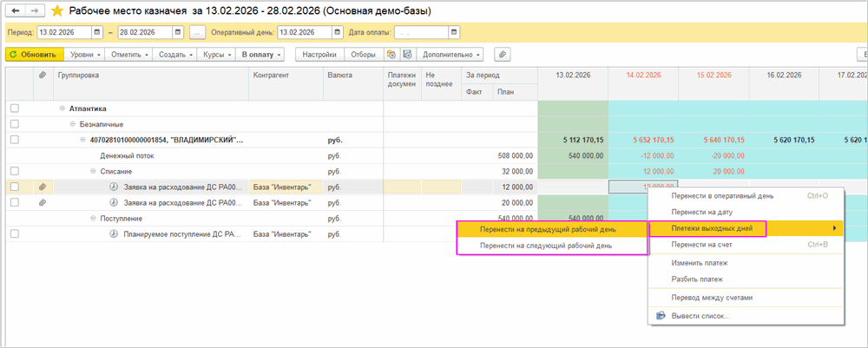Screen dimensions: 868x348
Task: Choose Разбить платеж from the context menu
Action: tap(697, 279)
